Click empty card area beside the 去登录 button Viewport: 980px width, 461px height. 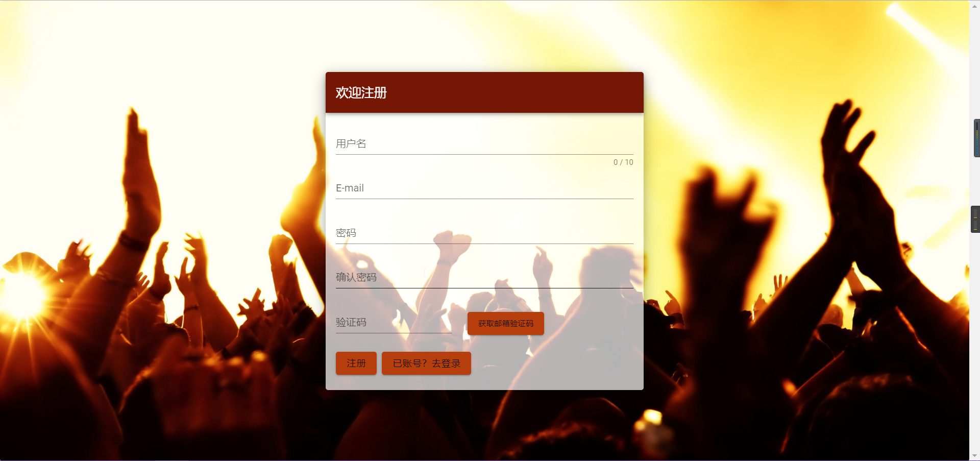pos(556,363)
